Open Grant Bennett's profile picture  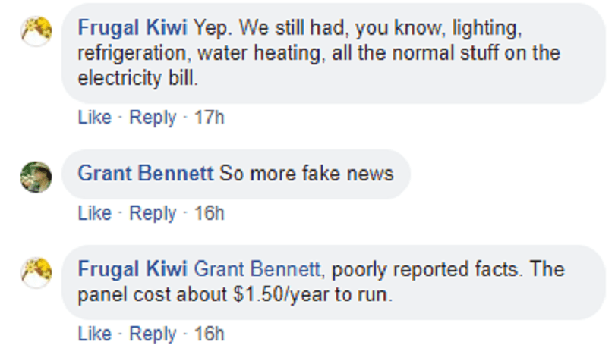[x=36, y=176]
